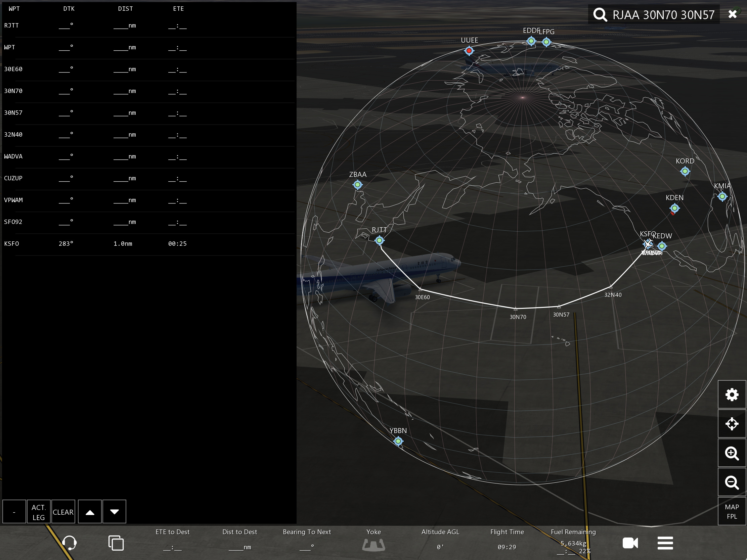The width and height of the screenshot is (747, 560).
Task: Click the flight plan search magnifier
Action: point(600,14)
